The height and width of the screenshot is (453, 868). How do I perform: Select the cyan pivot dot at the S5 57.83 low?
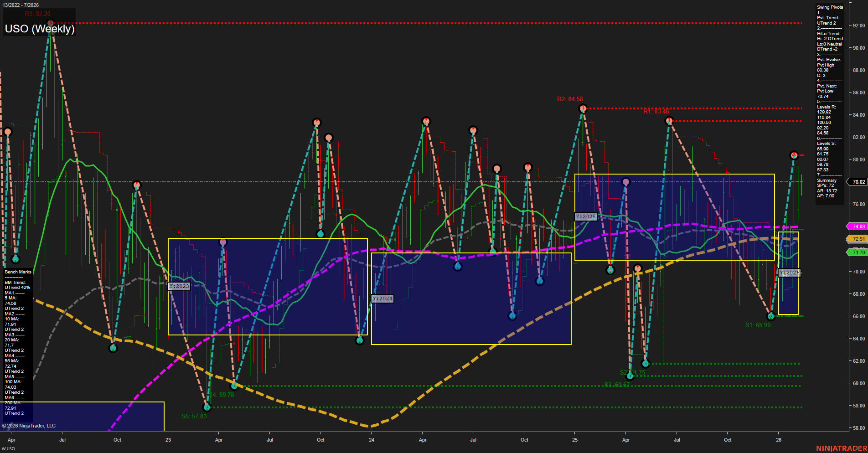coord(207,408)
